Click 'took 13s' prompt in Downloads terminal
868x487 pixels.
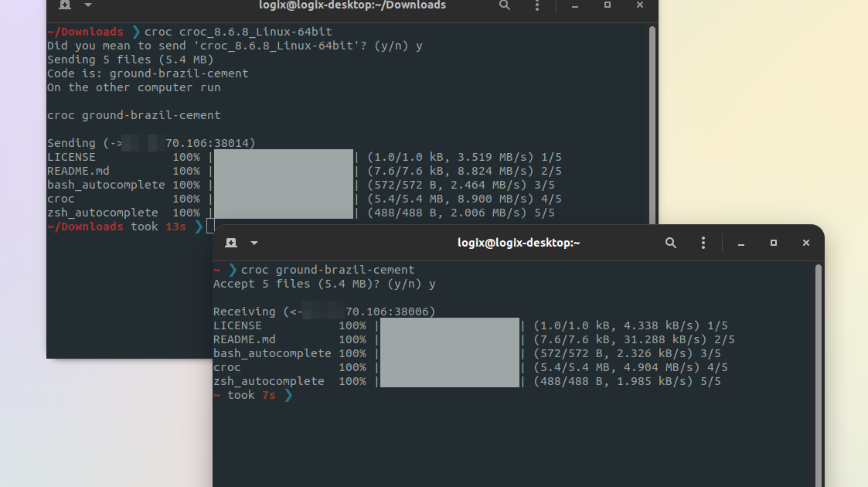pyautogui.click(x=158, y=226)
